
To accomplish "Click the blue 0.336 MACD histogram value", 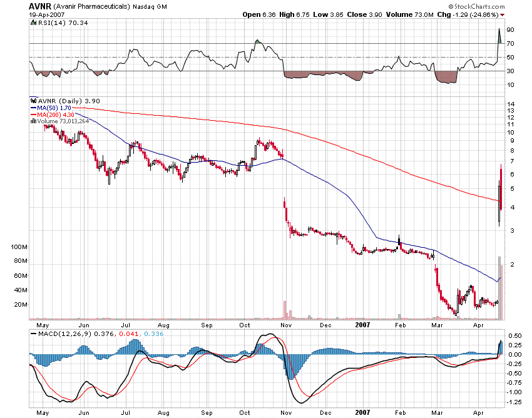I will click(x=153, y=334).
